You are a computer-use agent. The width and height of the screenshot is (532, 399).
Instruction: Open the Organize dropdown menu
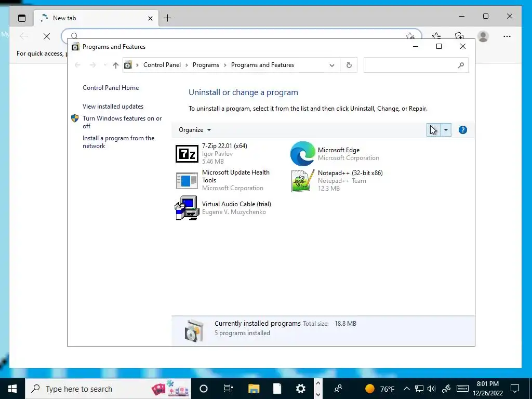pos(195,130)
